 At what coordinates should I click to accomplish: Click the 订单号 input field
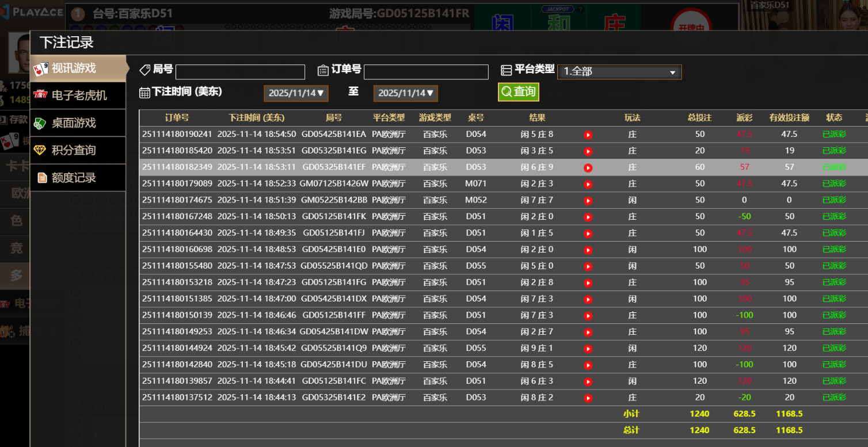[426, 72]
